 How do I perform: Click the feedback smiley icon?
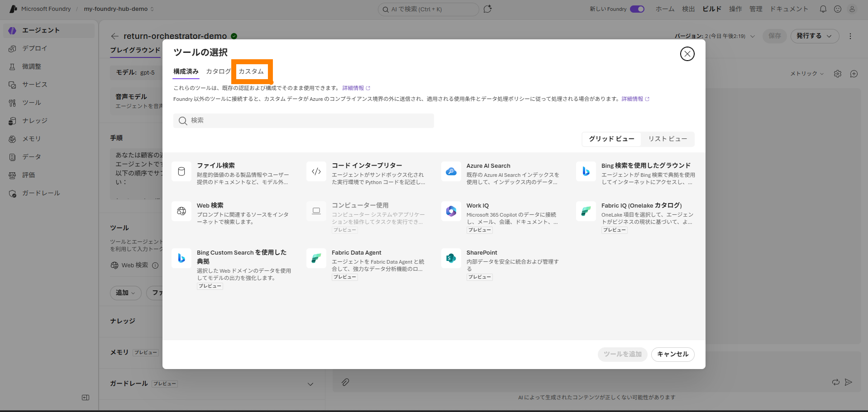pos(838,9)
